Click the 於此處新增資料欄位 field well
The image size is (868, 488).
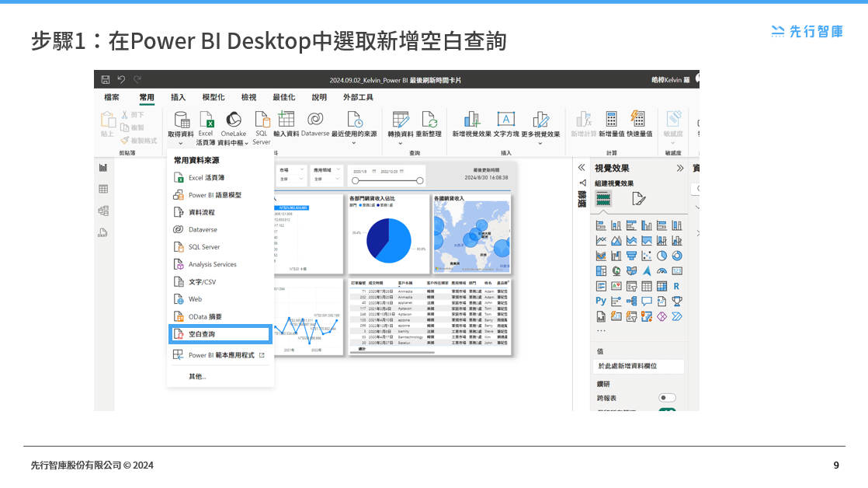638,365
